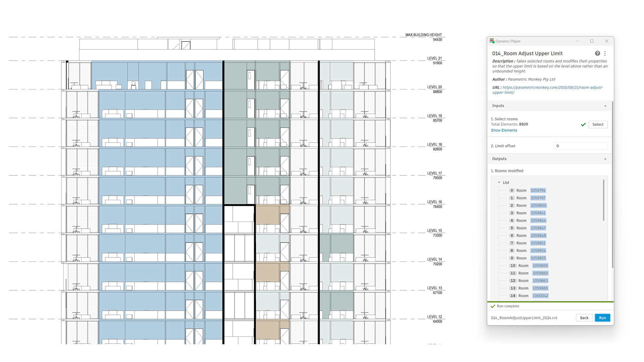Viewport: 644px width, 362px height.
Task: Click the Run complete status checkmark
Action: click(493, 306)
